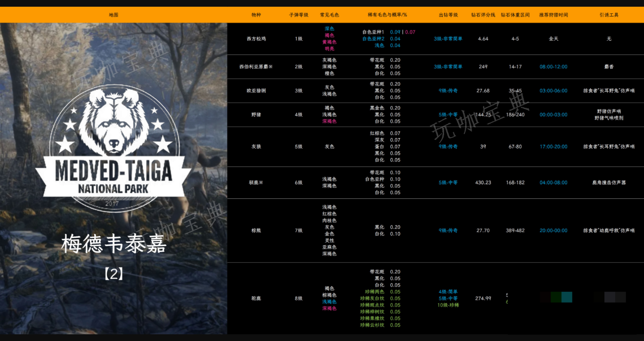Click weight range 389-482

coord(515,231)
